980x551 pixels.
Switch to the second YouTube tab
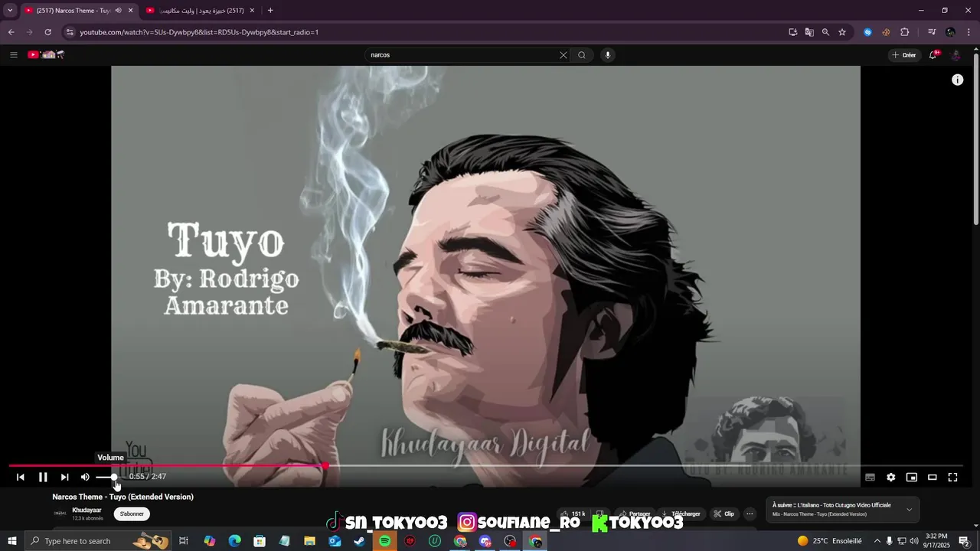[201, 11]
